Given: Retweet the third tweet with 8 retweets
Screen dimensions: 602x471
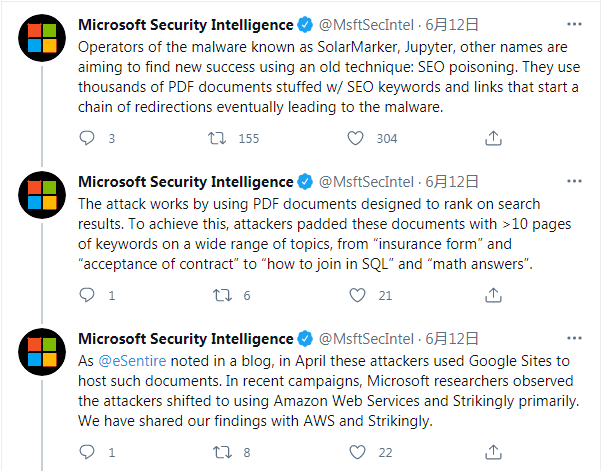Looking at the screenshot, I should [x=223, y=452].
